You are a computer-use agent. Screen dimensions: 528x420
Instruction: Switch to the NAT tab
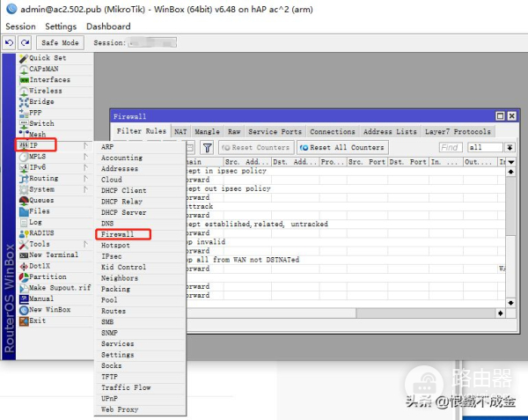click(180, 131)
